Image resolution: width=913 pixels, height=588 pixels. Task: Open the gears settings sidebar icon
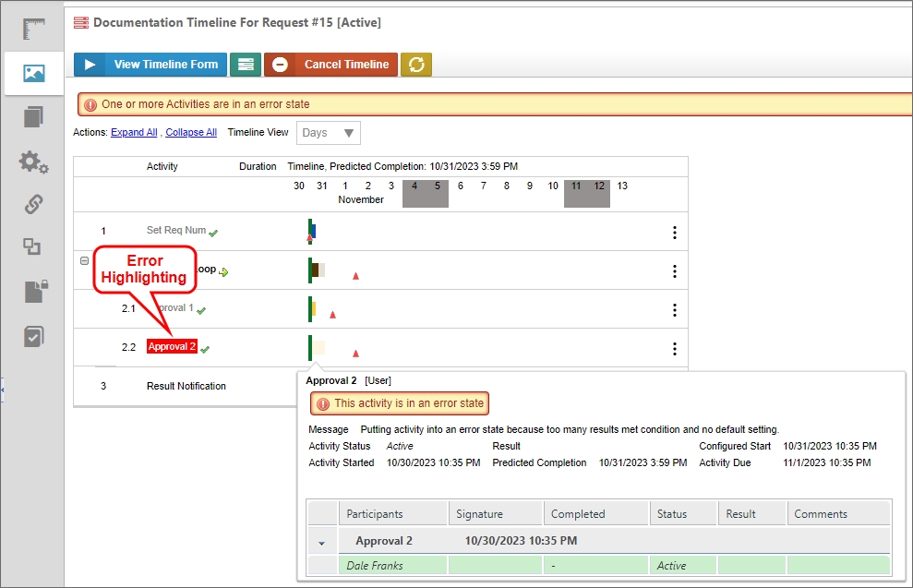pos(34,162)
